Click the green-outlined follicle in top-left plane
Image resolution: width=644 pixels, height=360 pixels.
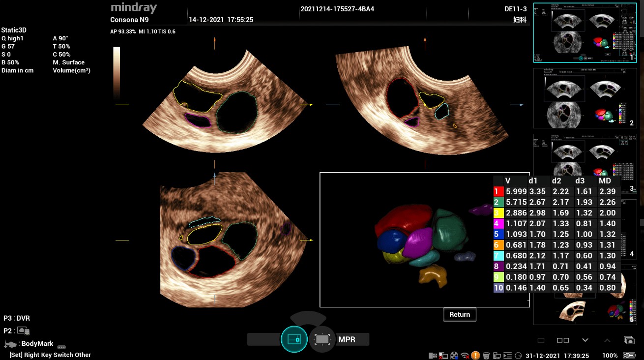tap(237, 112)
